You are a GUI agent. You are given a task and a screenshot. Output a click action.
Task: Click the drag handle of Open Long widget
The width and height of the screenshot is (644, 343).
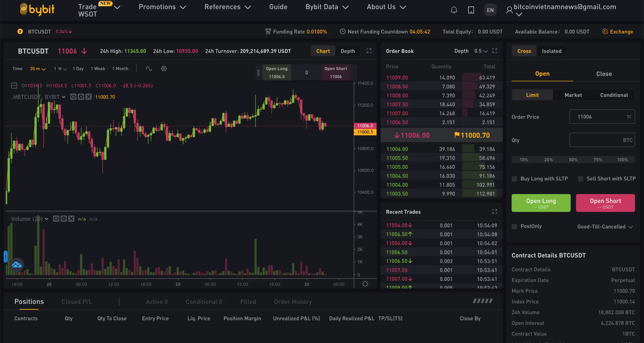(x=258, y=73)
